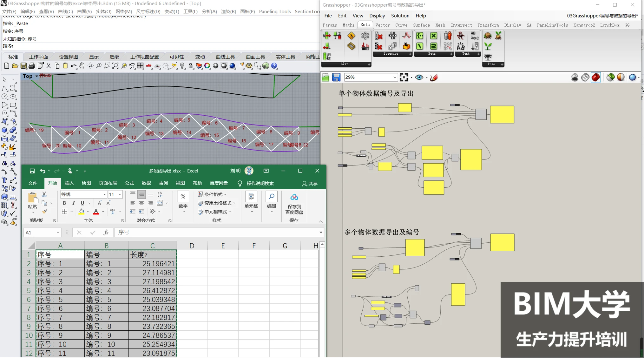Screen dimensions: 644x358
Task: Click the red font color swatch button
Action: (x=96, y=212)
